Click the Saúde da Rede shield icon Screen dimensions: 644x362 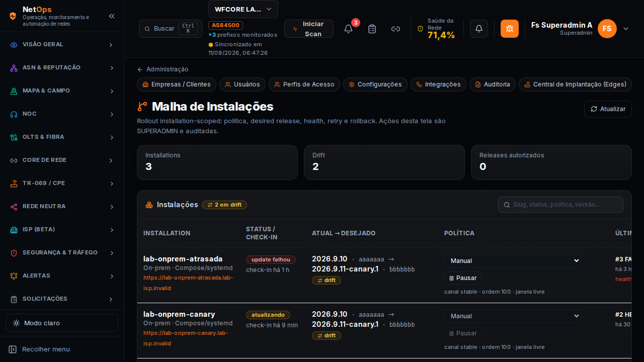[x=421, y=29]
